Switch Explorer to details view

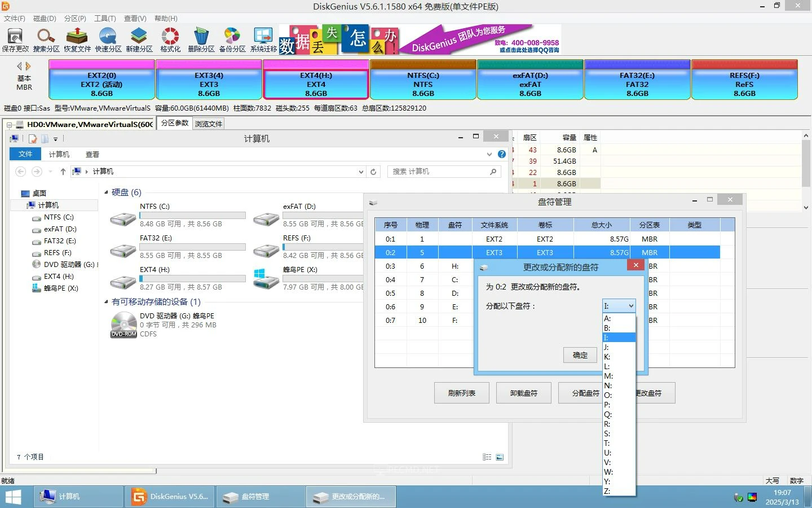click(487, 457)
